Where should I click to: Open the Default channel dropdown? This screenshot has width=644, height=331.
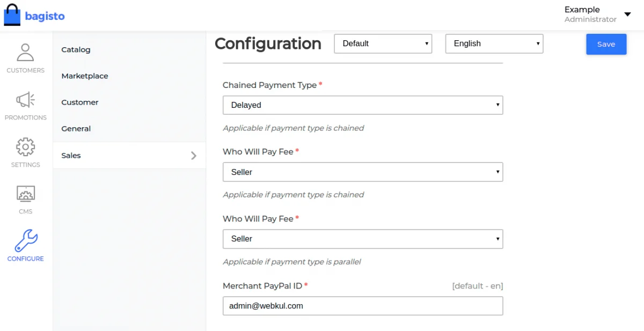(x=383, y=43)
